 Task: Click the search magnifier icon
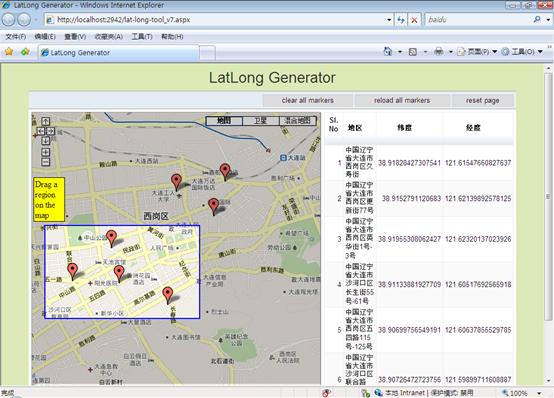click(537, 19)
